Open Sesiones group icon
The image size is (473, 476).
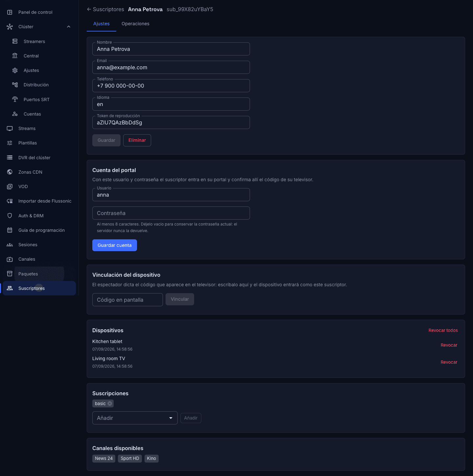pyautogui.click(x=10, y=245)
